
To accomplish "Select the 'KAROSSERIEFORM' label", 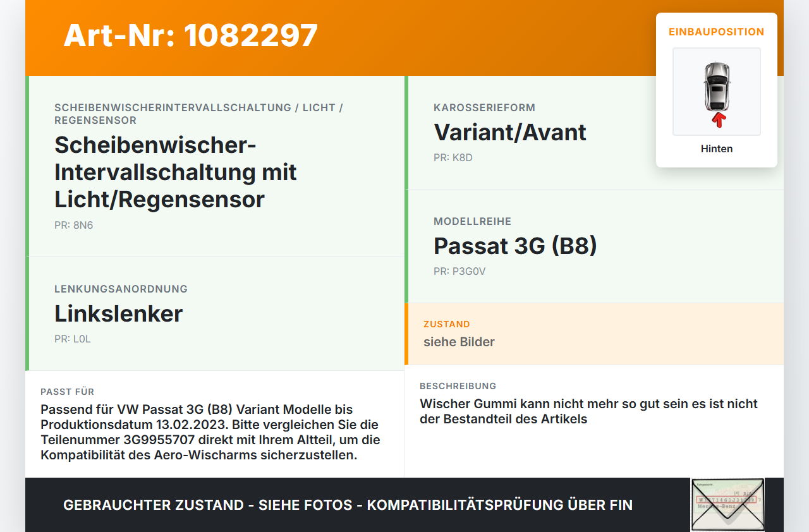I will click(x=485, y=107).
